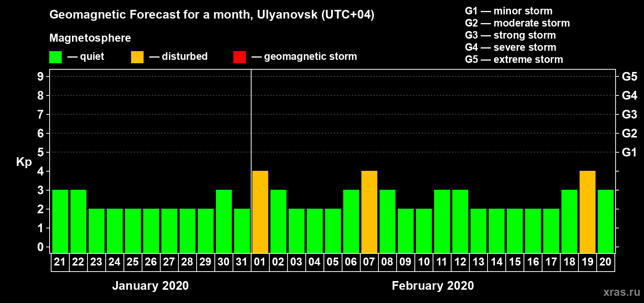Select the orange bar for February 19
This screenshot has width=644, height=303.
point(588,212)
